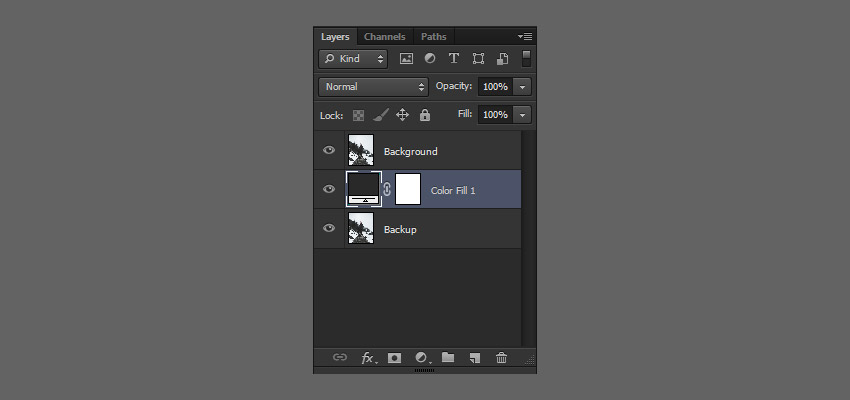The height and width of the screenshot is (400, 850).
Task: Switch to the Channels tab
Action: (x=384, y=37)
